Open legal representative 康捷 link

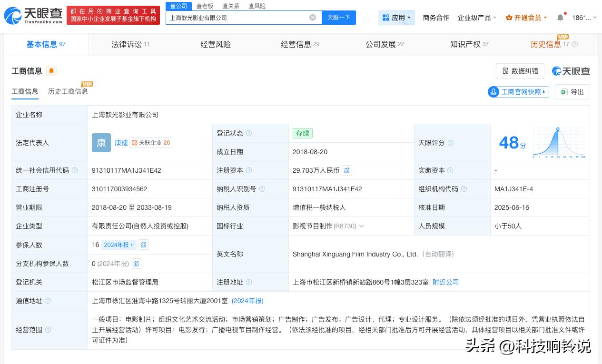coord(121,143)
